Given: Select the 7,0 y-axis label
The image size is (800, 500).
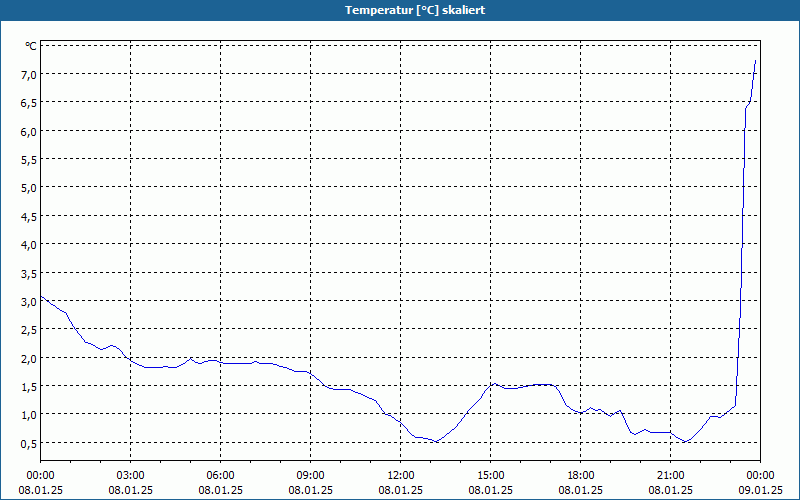Looking at the screenshot, I should pos(29,75).
